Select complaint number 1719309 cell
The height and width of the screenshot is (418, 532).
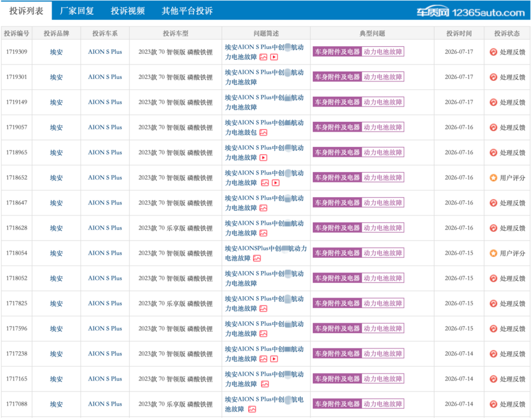tap(17, 52)
